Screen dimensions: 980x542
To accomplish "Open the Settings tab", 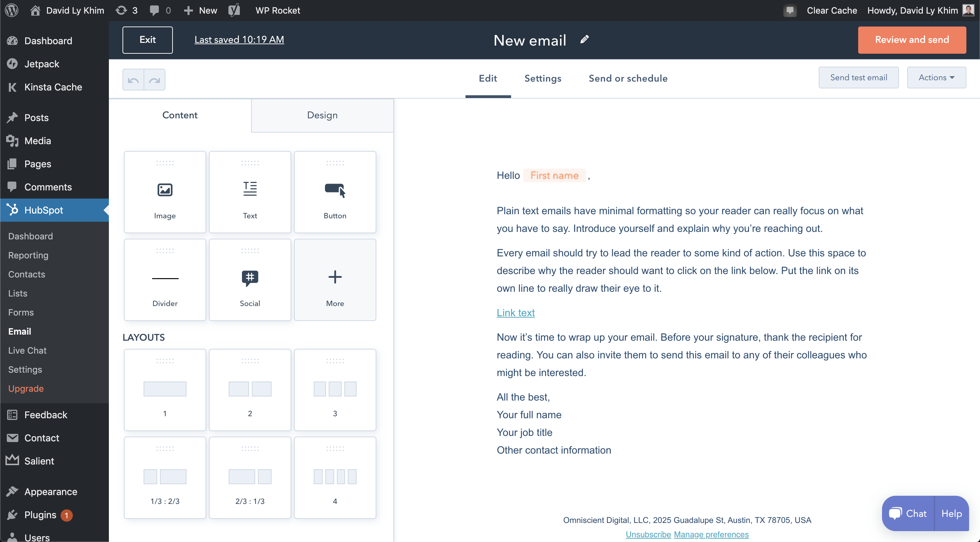I will click(x=543, y=78).
